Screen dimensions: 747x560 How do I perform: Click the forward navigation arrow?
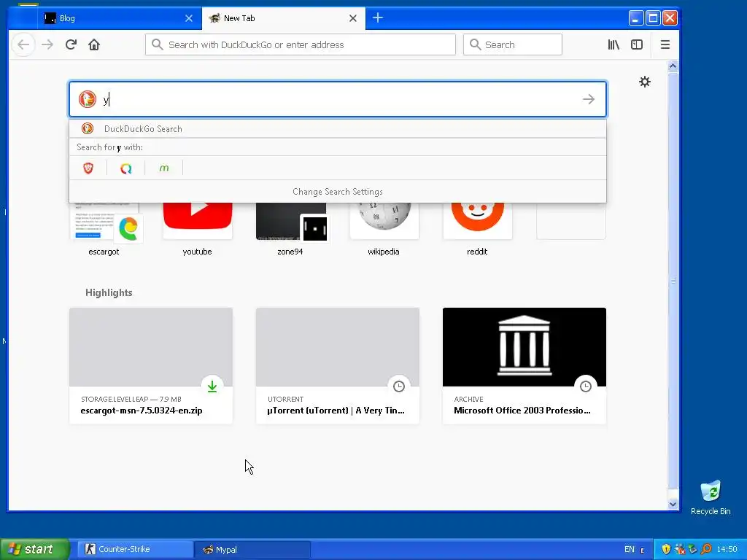pos(47,44)
